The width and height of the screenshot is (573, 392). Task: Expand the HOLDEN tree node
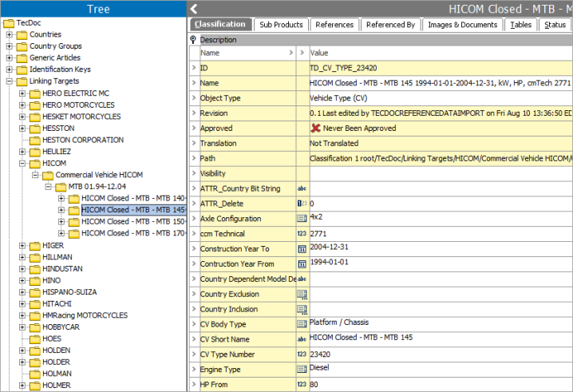click(x=22, y=350)
